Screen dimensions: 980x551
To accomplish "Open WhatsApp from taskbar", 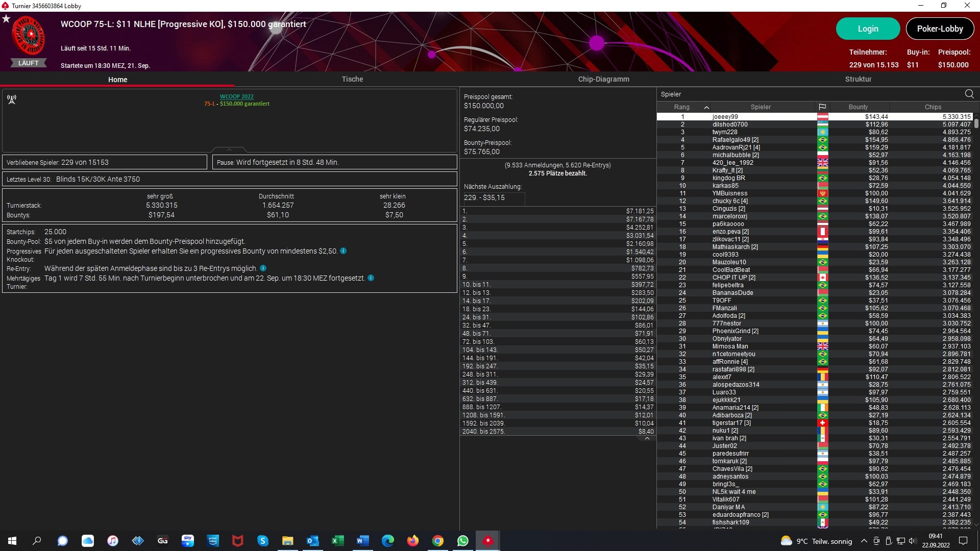I will click(463, 541).
